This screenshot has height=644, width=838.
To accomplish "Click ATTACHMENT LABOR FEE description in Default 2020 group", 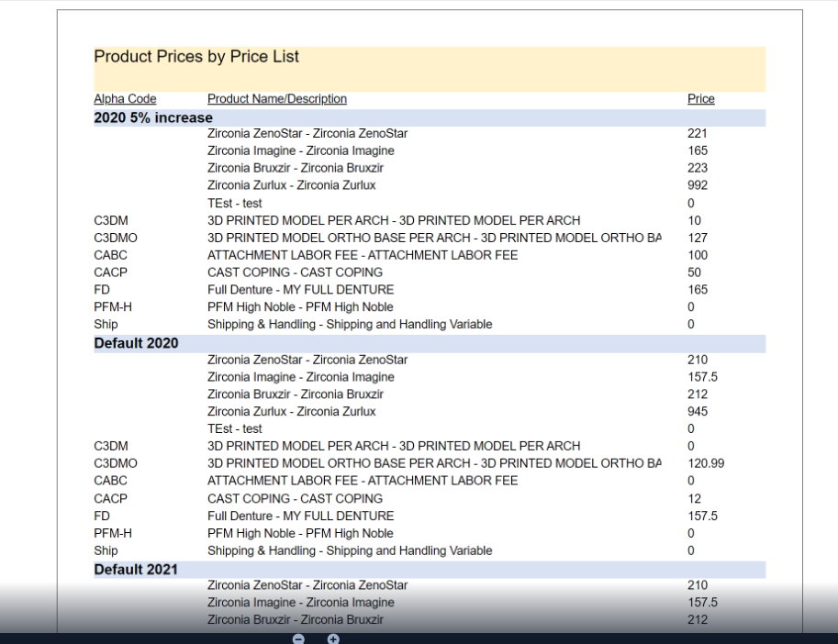I will (363, 481).
